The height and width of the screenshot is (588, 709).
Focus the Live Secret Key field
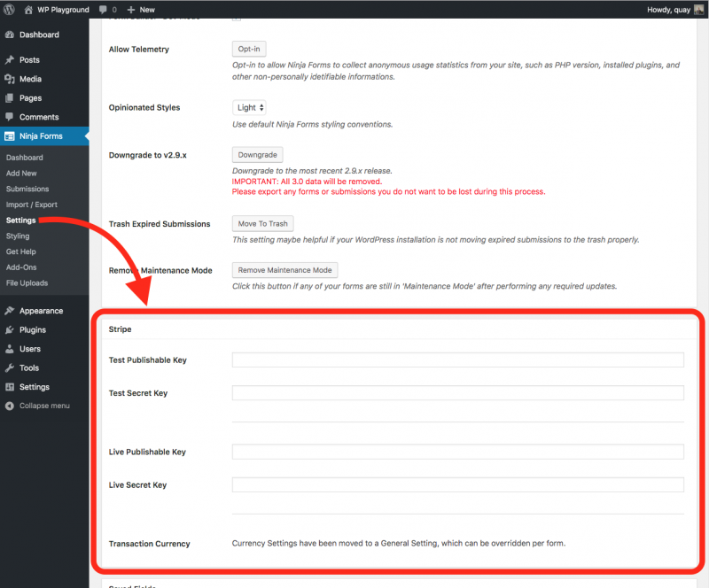click(457, 484)
